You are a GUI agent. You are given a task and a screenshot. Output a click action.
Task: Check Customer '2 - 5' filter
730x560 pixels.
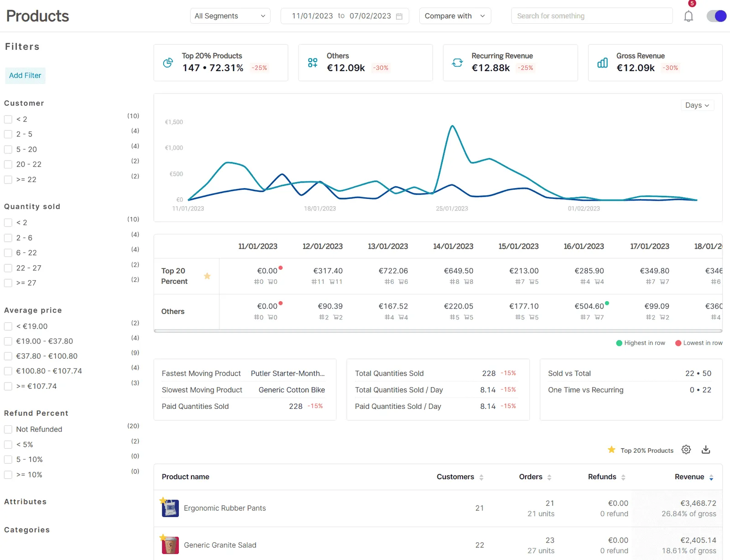[x=8, y=134]
